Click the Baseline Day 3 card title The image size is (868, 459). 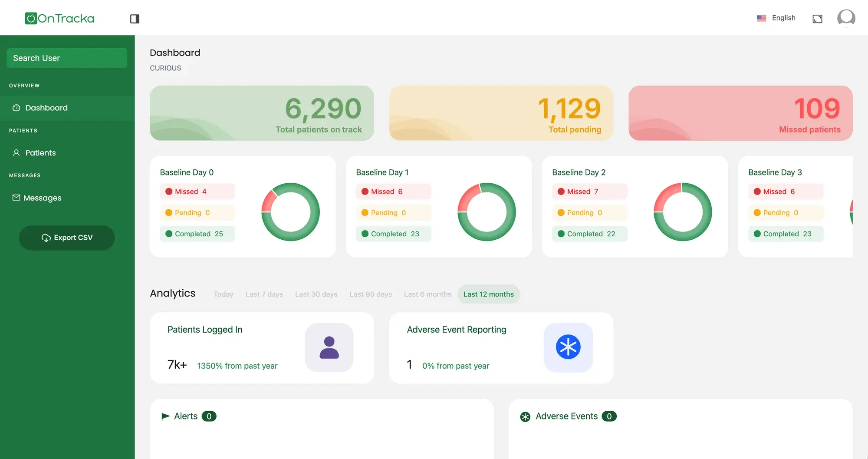click(775, 172)
